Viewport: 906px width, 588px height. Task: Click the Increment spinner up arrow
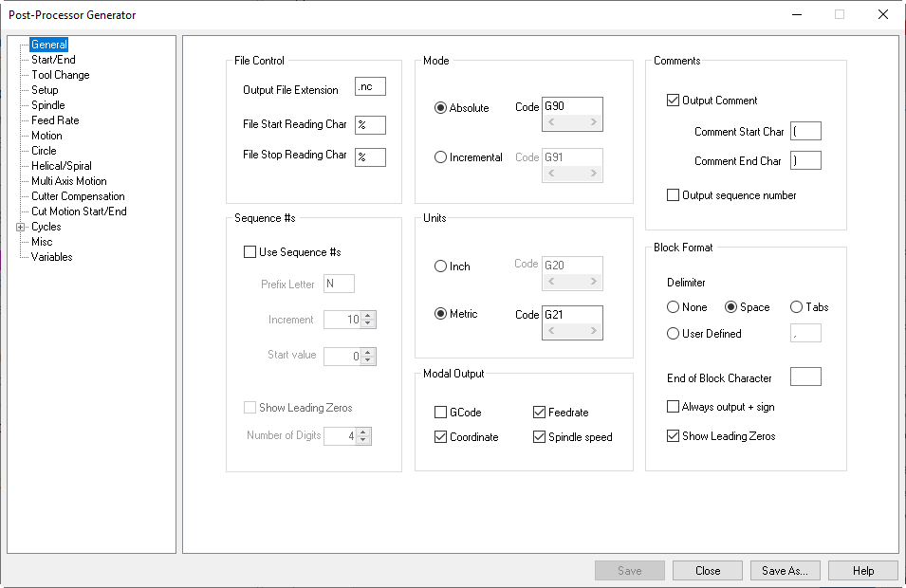tap(369, 316)
